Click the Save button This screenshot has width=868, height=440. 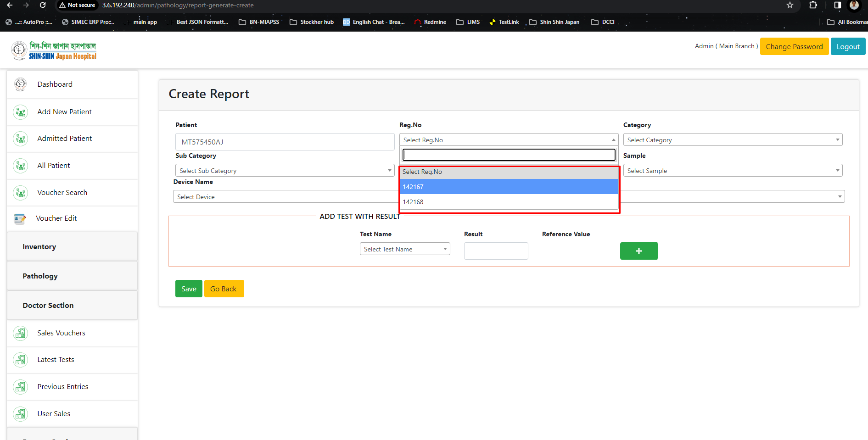pos(189,289)
